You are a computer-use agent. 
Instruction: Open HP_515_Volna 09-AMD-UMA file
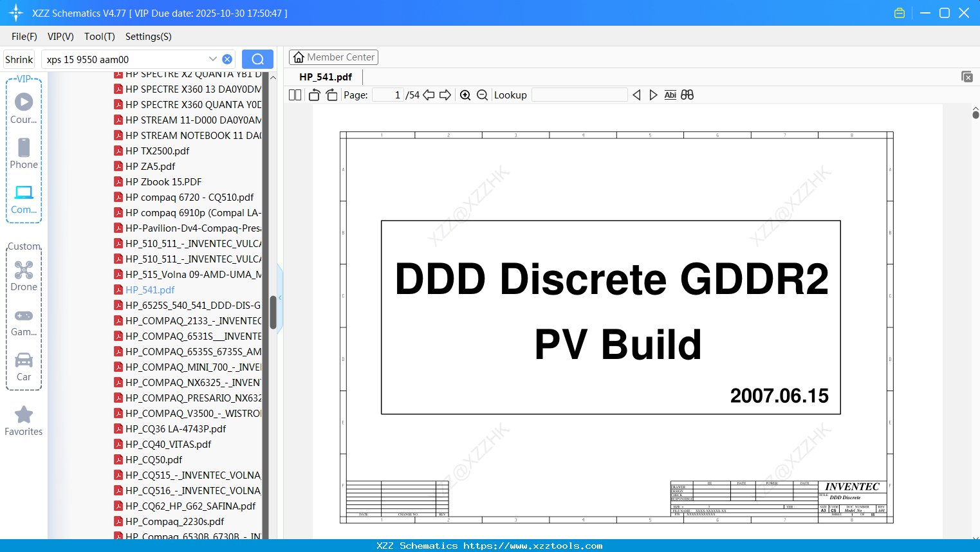click(x=187, y=275)
